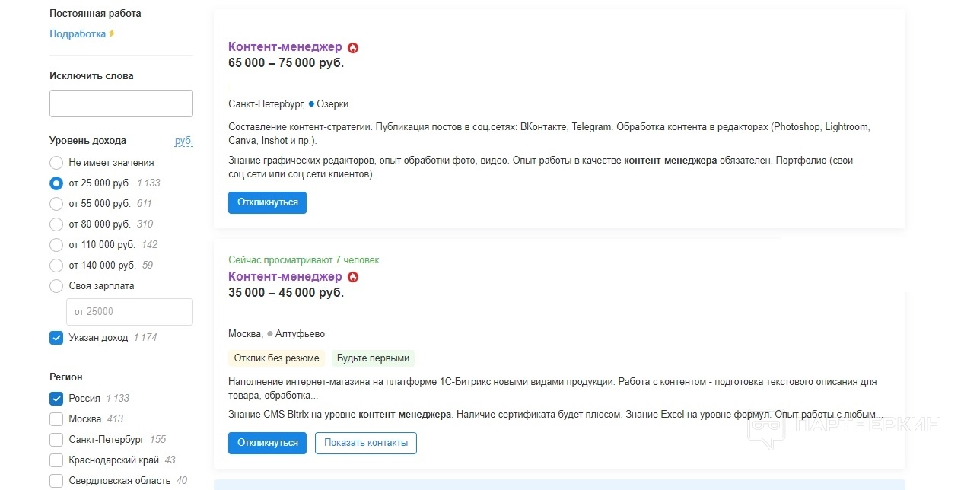Open the Контент-менеджер vacancy in Санкт-Петербург
The height and width of the screenshot is (490, 980).
(x=285, y=47)
